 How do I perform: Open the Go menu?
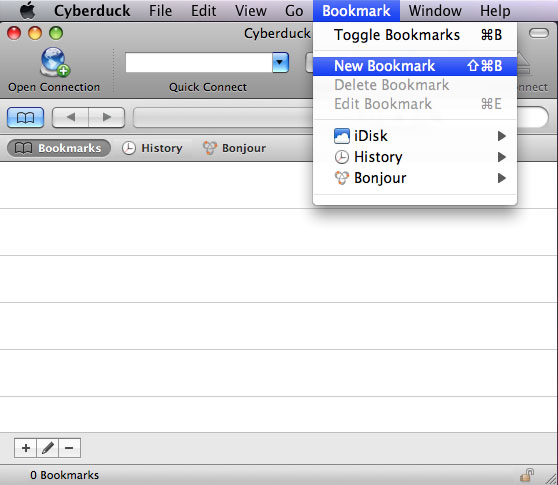(x=294, y=11)
